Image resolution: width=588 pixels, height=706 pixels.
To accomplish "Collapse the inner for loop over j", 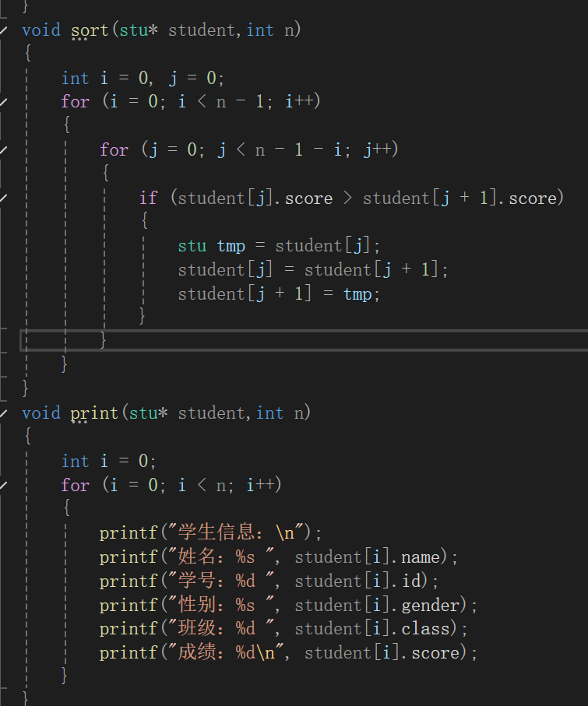I will tap(4, 150).
